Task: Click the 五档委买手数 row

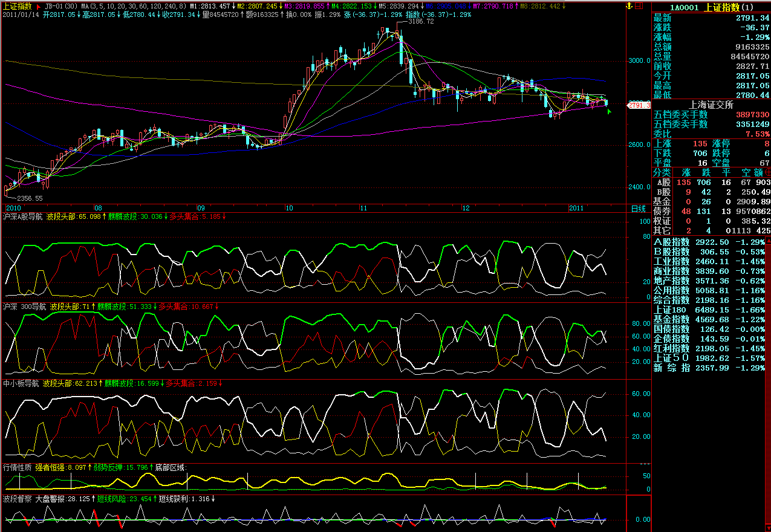Action: 711,115
